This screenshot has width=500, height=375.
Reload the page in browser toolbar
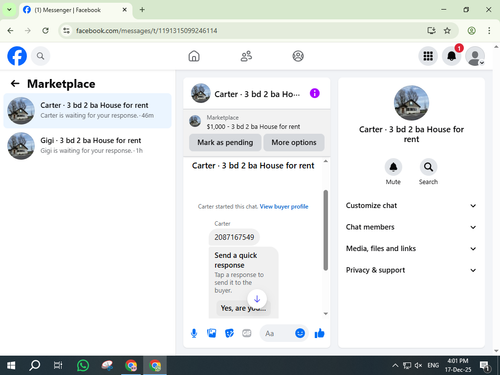(45, 31)
